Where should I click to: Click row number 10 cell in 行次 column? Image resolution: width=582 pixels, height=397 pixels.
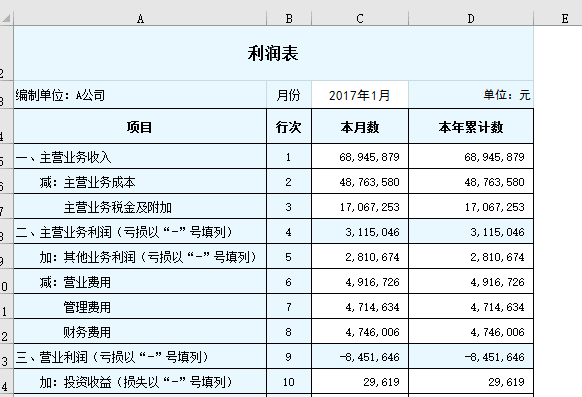coord(289,382)
